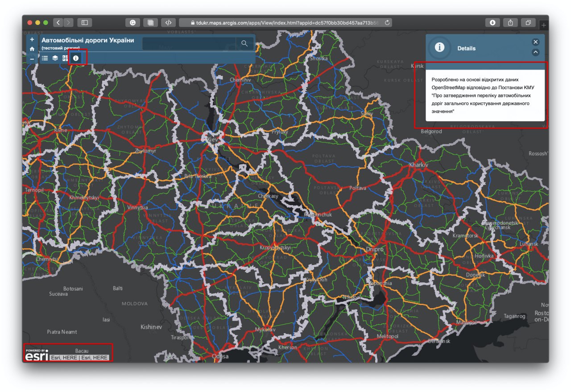Open a new Safari tab

point(543,25)
